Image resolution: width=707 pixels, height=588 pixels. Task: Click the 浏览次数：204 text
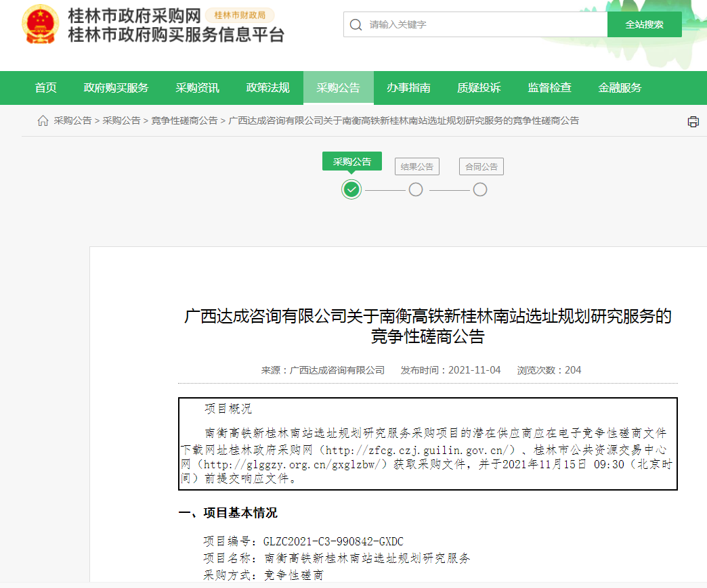(x=549, y=370)
